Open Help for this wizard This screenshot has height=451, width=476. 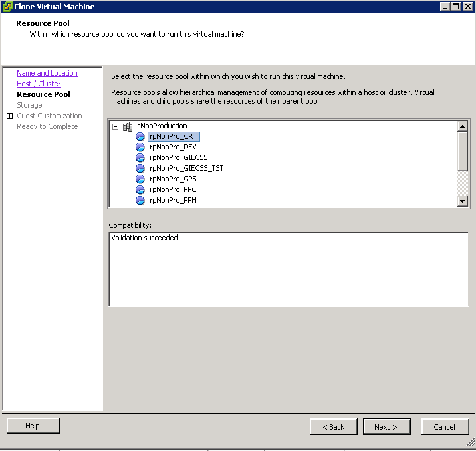pyautogui.click(x=33, y=426)
